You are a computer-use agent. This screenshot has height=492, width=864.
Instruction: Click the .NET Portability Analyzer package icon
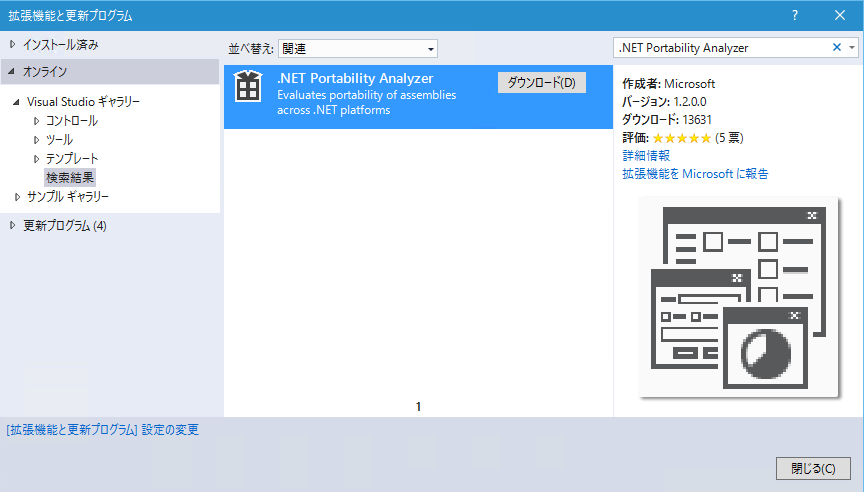(248, 86)
